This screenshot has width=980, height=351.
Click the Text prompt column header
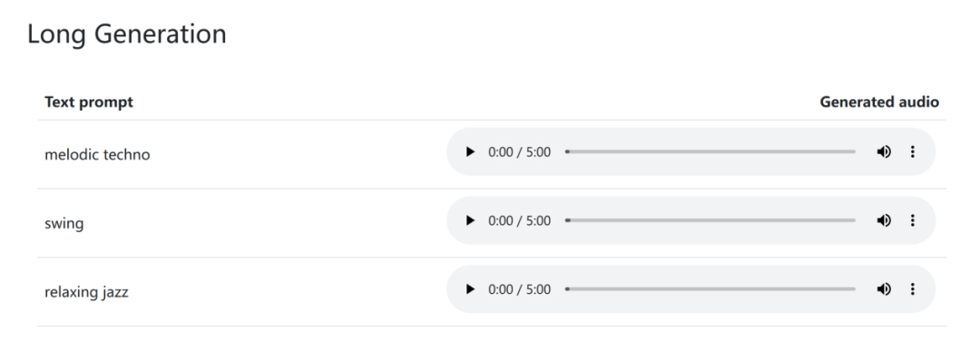tap(89, 102)
